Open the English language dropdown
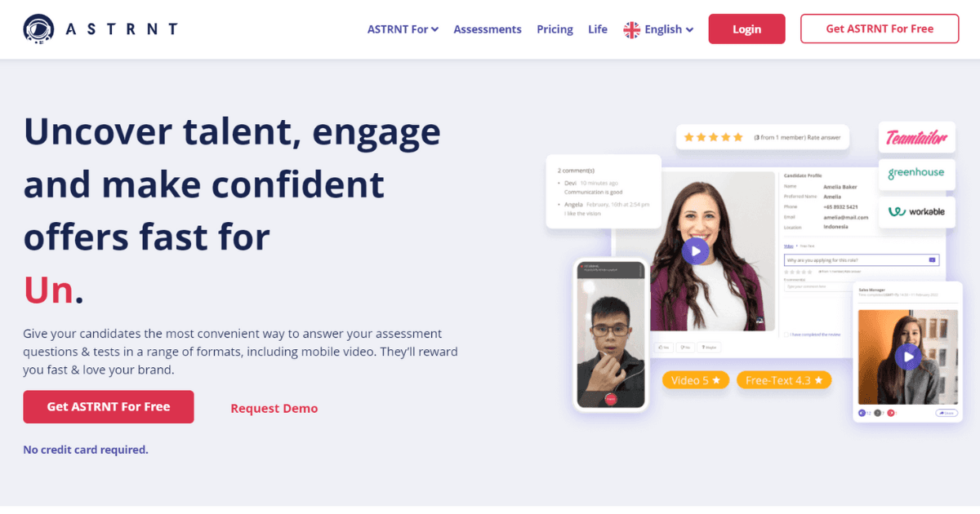Image resolution: width=980 pixels, height=514 pixels. click(x=658, y=29)
